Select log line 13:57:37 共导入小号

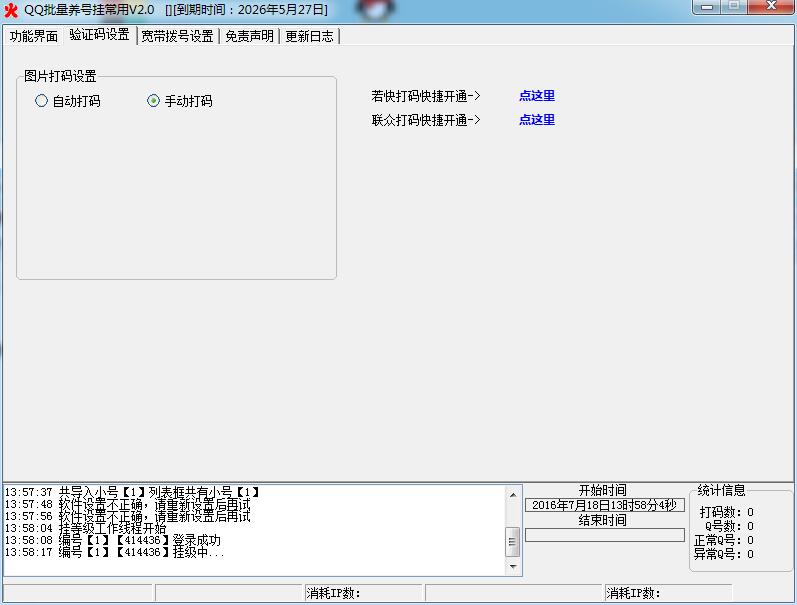132,492
